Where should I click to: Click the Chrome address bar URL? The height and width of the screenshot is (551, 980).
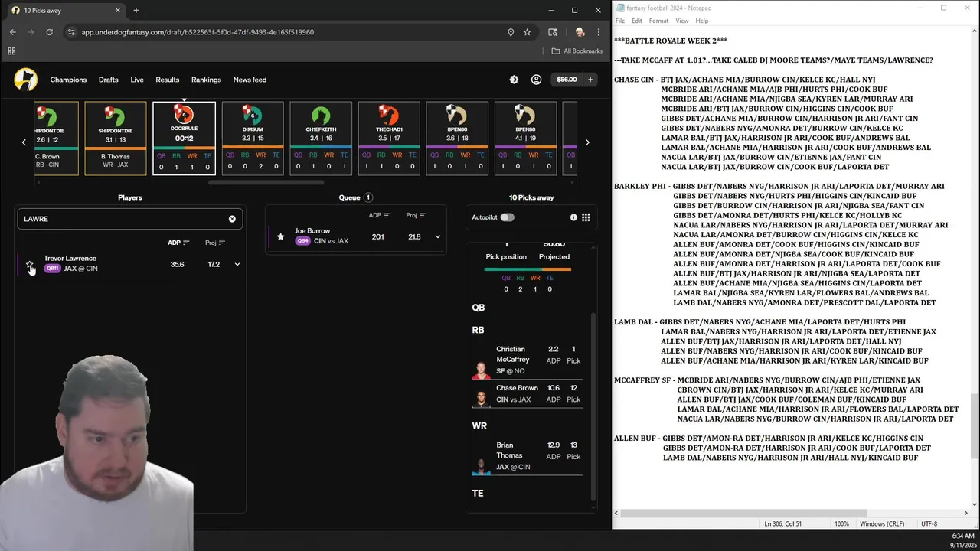click(198, 32)
